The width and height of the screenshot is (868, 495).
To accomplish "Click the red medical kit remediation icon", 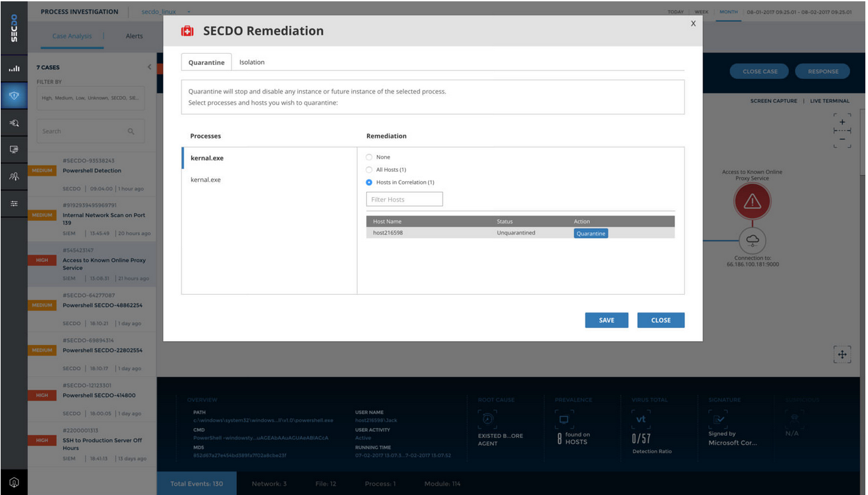I will 188,31.
